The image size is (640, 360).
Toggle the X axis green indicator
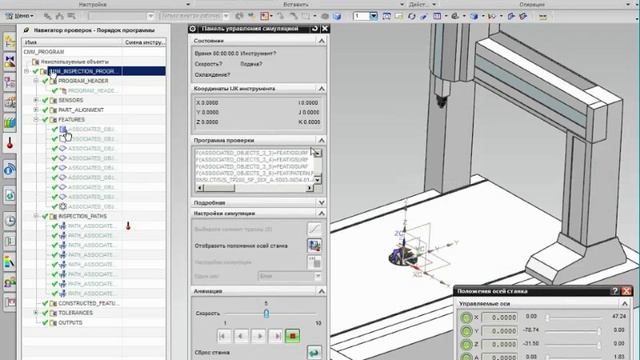(466, 317)
